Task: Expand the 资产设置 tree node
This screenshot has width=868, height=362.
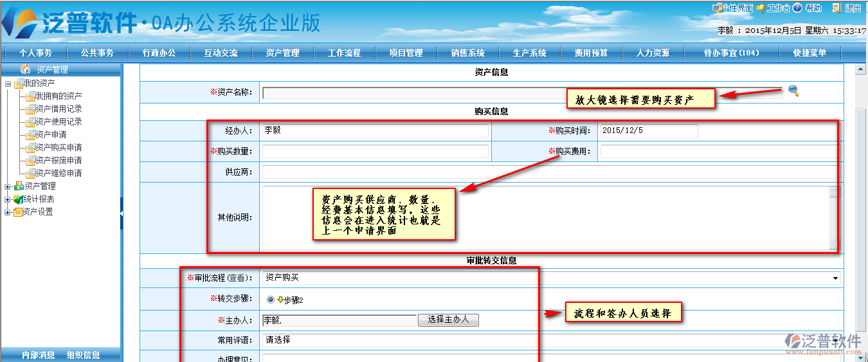Action: coord(8,212)
